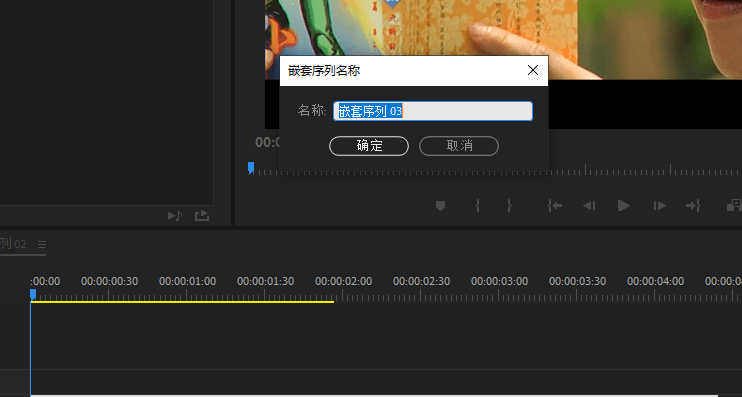This screenshot has width=742, height=397.
Task: Select the 序列 02 timeline tab
Action: 13,244
